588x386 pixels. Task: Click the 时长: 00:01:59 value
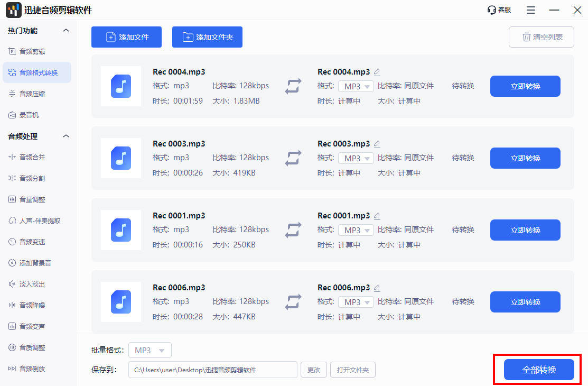pyautogui.click(x=178, y=101)
